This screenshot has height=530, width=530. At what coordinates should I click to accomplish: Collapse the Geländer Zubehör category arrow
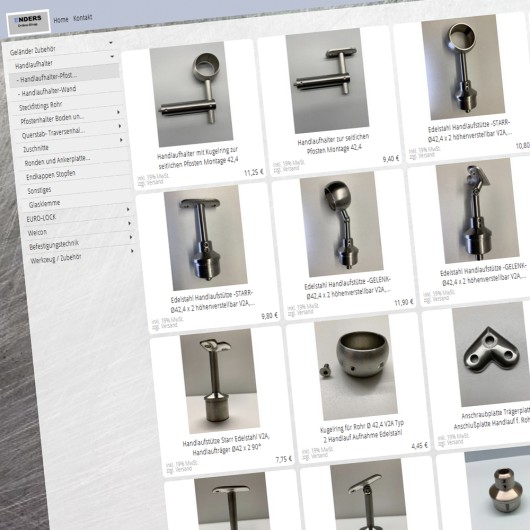(x=111, y=43)
